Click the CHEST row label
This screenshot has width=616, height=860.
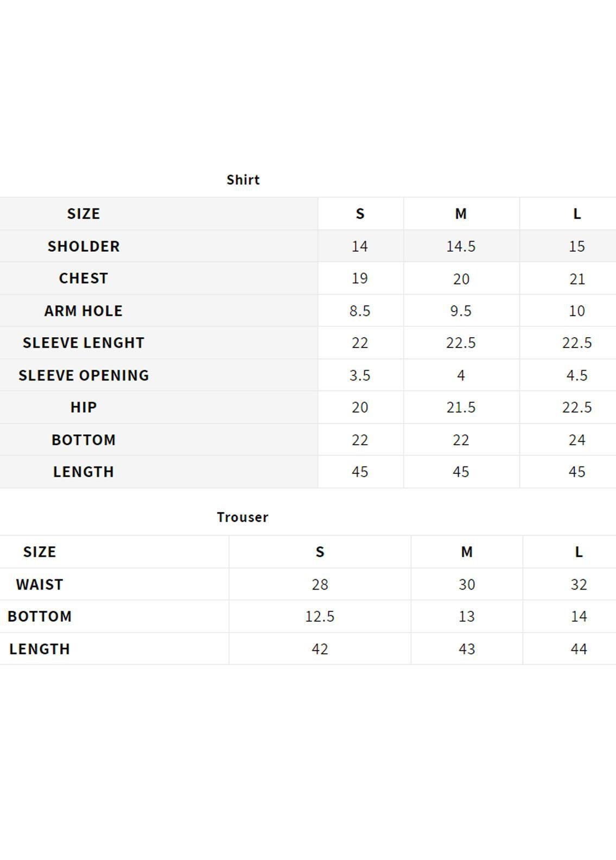tap(84, 278)
